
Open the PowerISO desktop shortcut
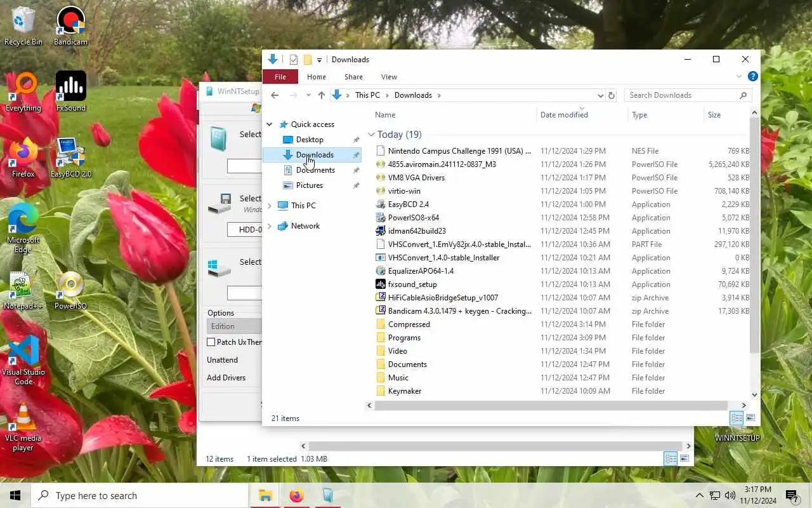coord(70,290)
